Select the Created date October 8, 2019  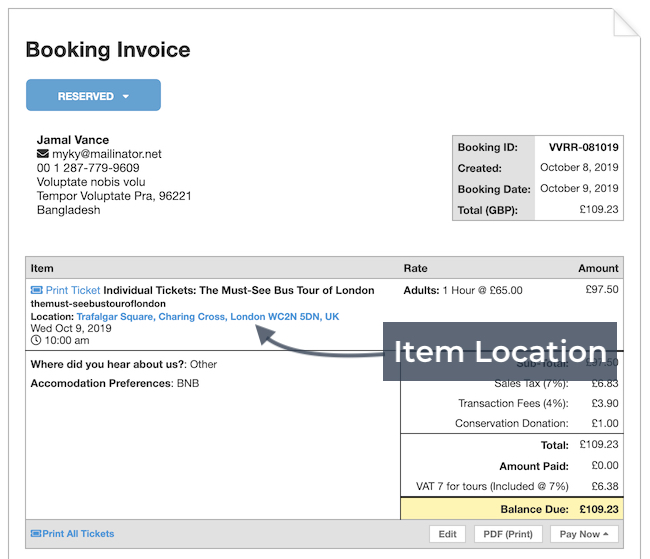pyautogui.click(x=579, y=168)
